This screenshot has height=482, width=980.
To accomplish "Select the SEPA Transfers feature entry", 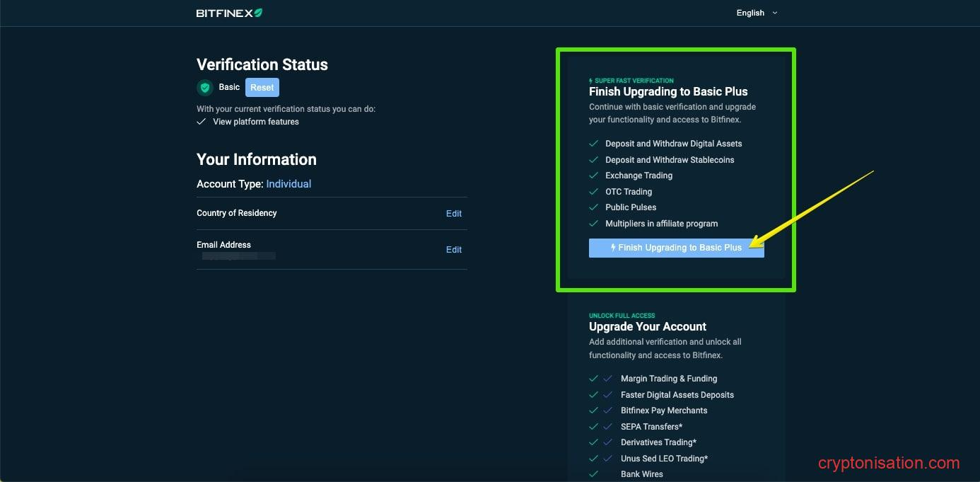I will click(651, 427).
